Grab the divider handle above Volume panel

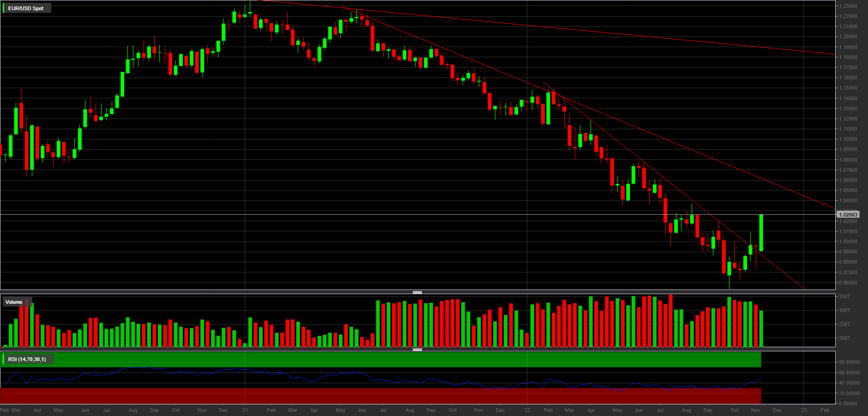click(417, 292)
